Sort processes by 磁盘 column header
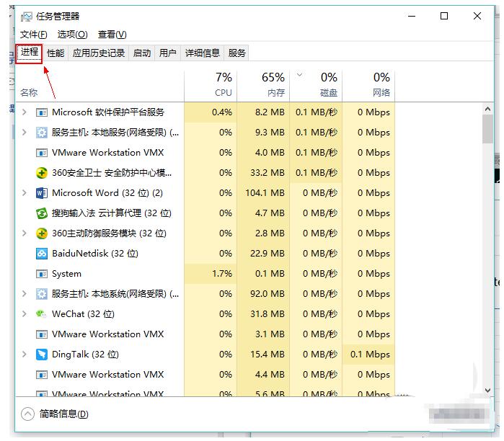The height and width of the screenshot is (441, 504). [316, 86]
